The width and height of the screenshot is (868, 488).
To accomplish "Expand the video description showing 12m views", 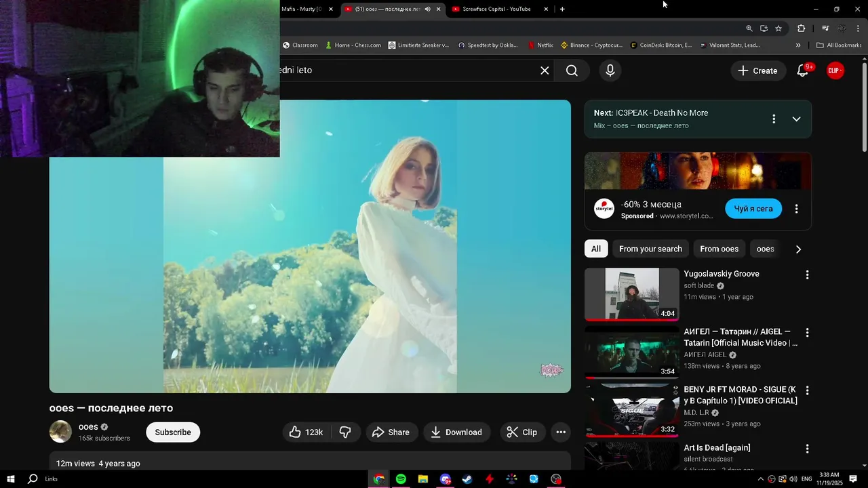I will 310,462.
